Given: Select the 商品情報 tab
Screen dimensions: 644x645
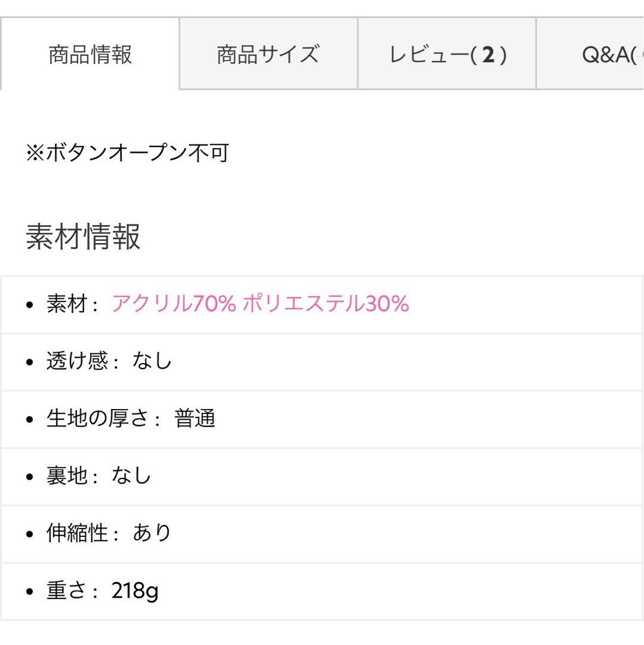Looking at the screenshot, I should pos(90,54).
